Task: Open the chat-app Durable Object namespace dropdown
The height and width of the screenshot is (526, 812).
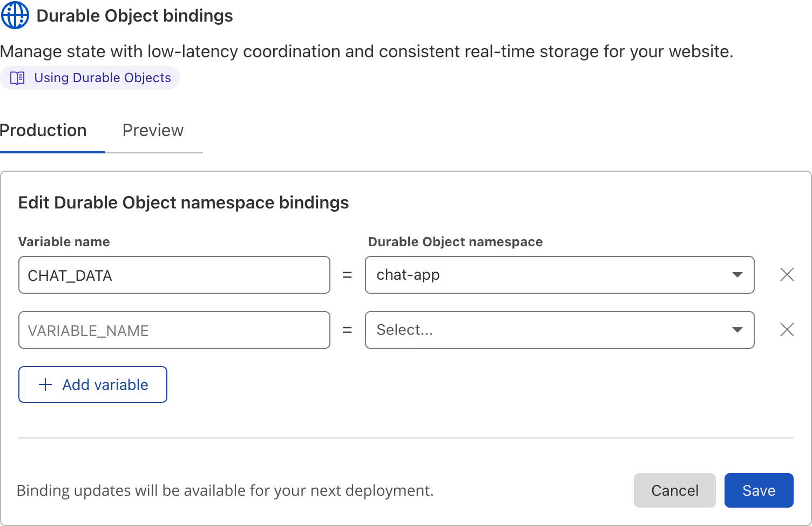Action: pos(560,275)
